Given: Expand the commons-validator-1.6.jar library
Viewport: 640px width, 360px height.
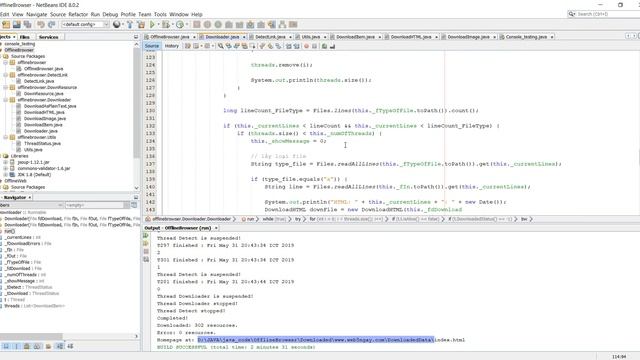Looking at the screenshot, I should 6,169.
